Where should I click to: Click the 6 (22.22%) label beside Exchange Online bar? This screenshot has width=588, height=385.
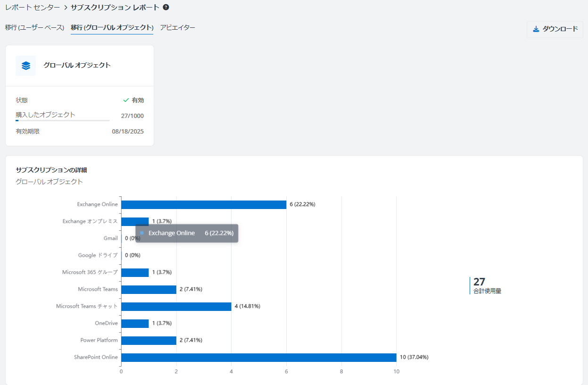pos(302,204)
